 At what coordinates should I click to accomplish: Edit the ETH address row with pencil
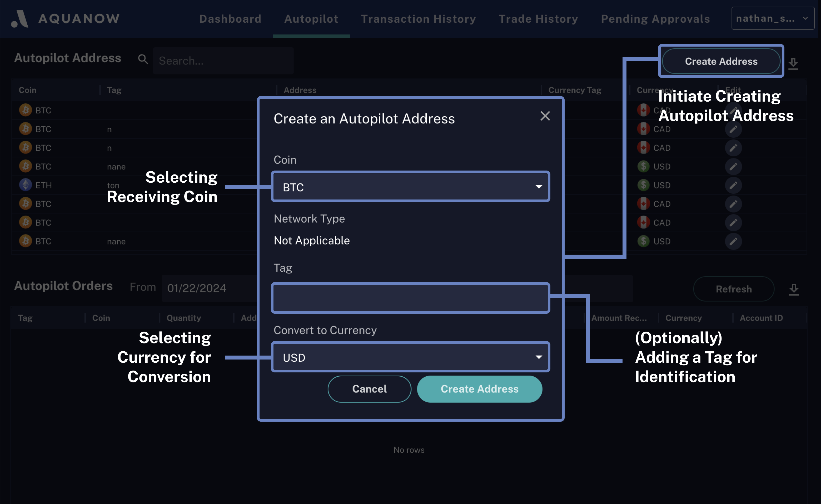coord(733,185)
